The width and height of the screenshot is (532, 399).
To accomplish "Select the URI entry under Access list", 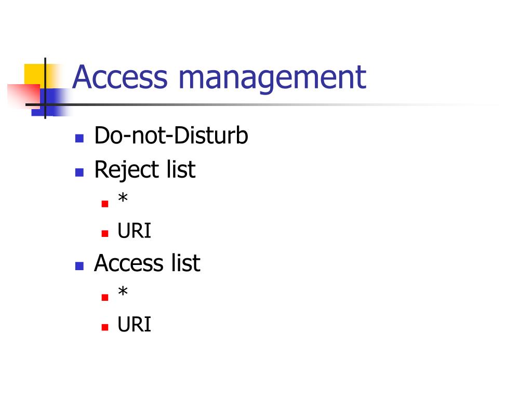I will 134,324.
